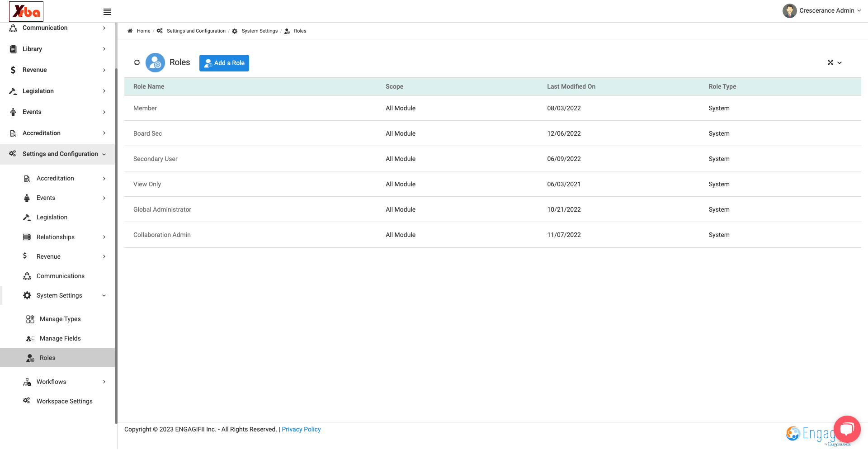
Task: Open the Member role
Action: click(145, 108)
